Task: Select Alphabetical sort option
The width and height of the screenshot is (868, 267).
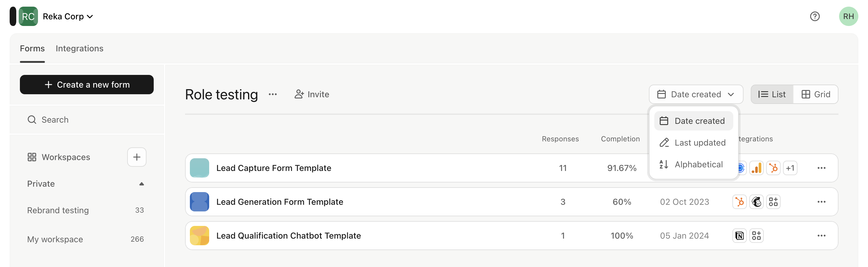Action: 693,164
